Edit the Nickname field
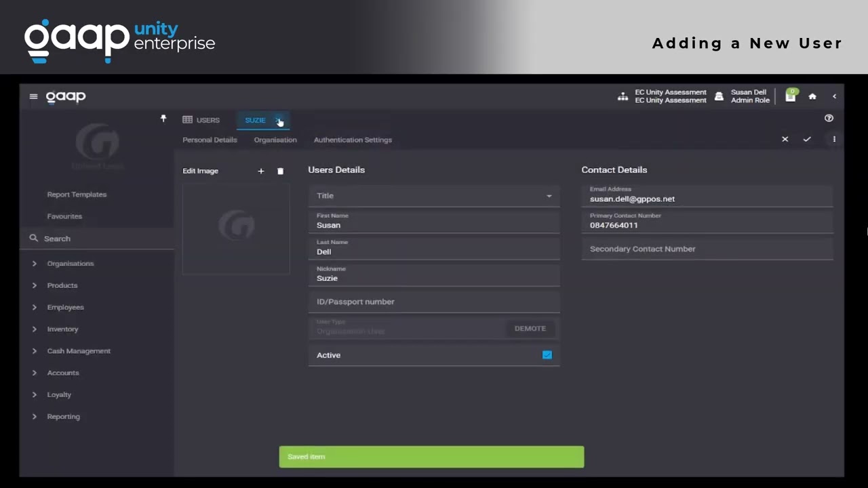Viewport: 868px width, 488px height. (x=434, y=274)
